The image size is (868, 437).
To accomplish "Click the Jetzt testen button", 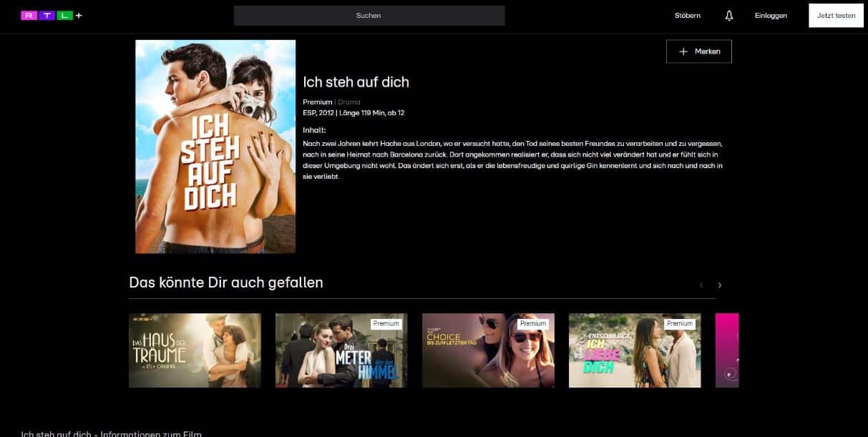I will pos(836,16).
